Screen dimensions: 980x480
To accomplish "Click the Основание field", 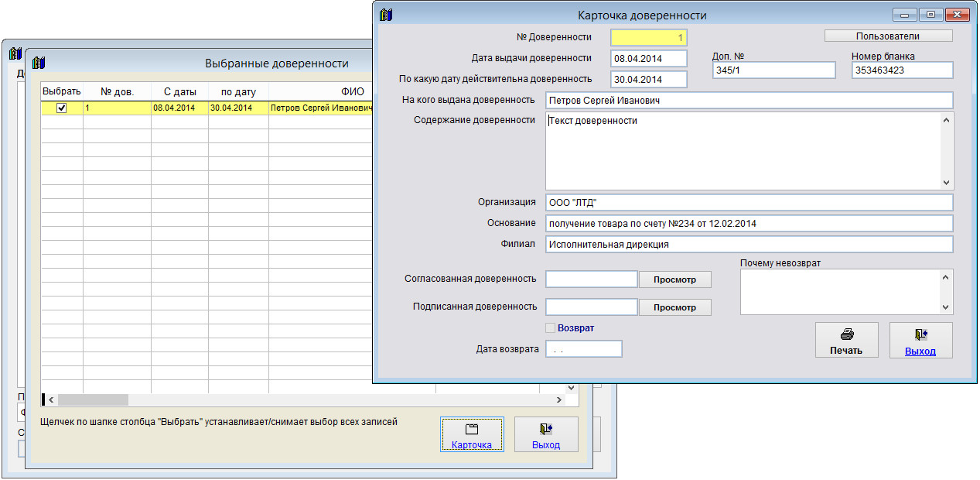I will click(749, 223).
